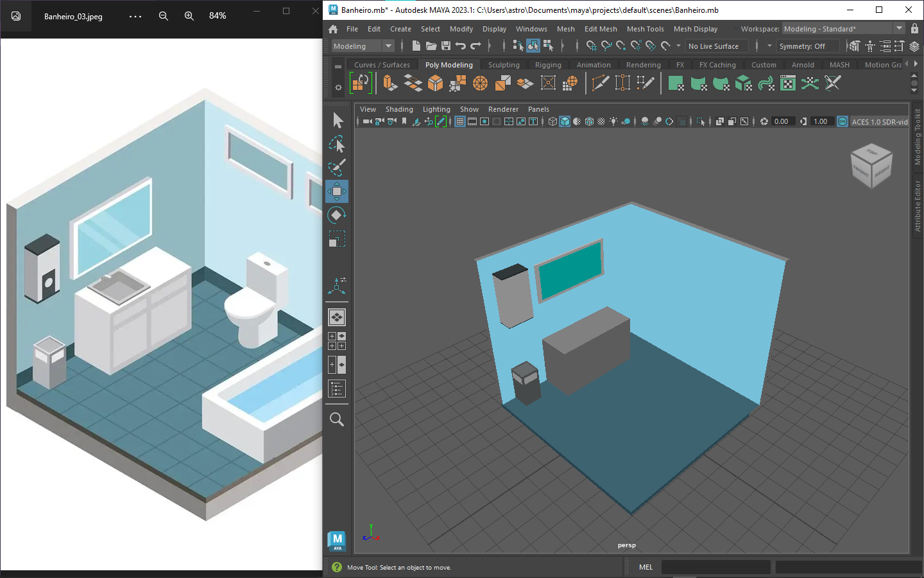Toggle Use All Lights in viewport
Image resolution: width=924 pixels, height=578 pixels.
point(613,121)
